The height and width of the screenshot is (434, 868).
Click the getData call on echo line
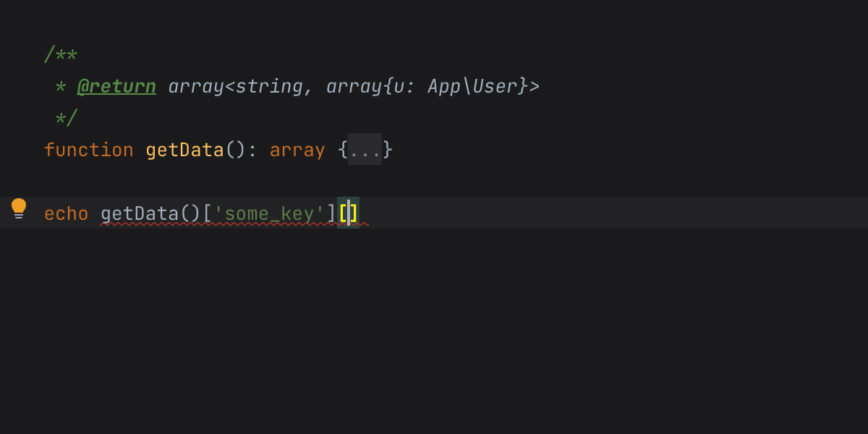(139, 214)
